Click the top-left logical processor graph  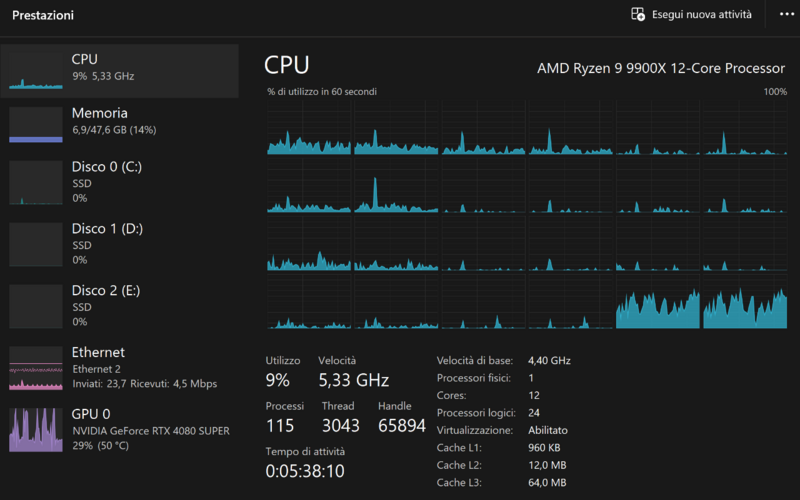point(309,132)
